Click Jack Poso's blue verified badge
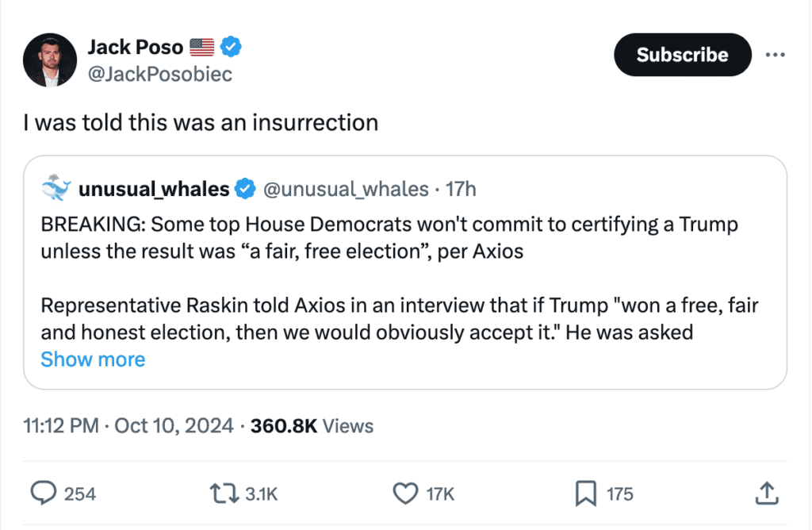812x530 pixels. point(231,47)
